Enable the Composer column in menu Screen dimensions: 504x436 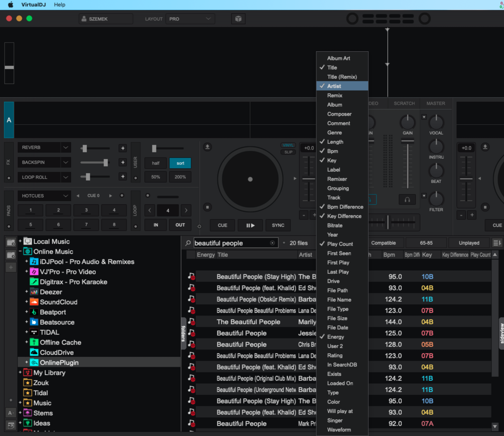click(x=342, y=114)
